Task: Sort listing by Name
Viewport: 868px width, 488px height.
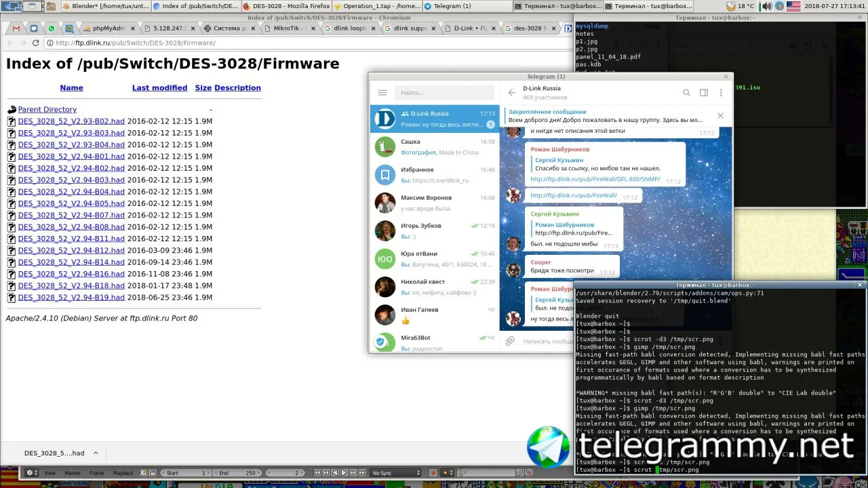Action: pyautogui.click(x=71, y=88)
